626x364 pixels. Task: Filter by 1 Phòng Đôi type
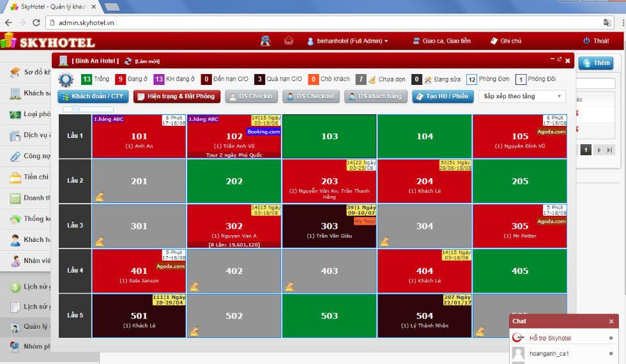pos(536,79)
